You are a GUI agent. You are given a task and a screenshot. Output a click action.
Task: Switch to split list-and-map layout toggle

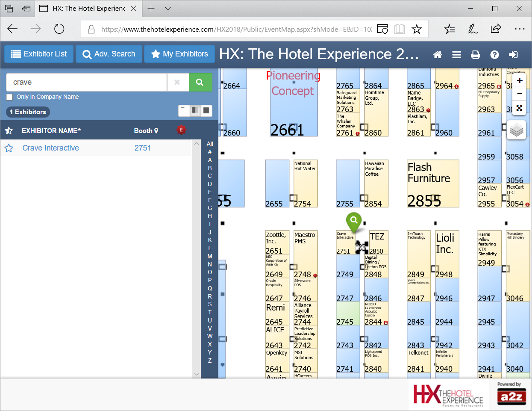click(x=195, y=110)
